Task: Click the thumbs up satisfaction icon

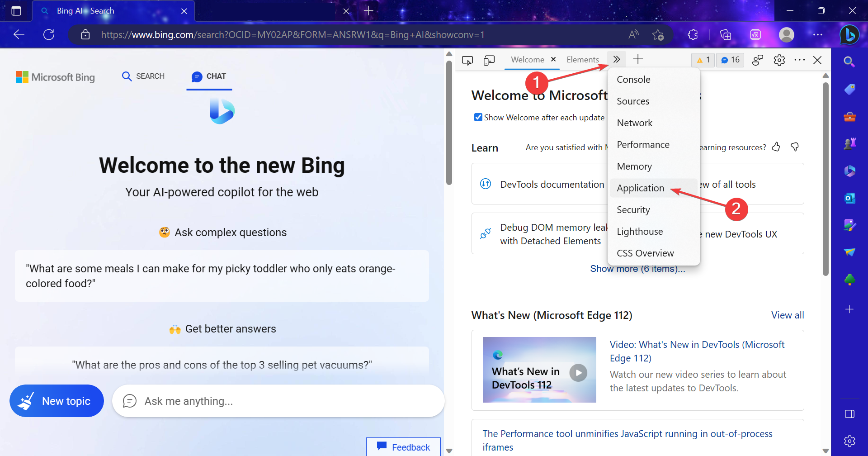Action: (x=776, y=147)
